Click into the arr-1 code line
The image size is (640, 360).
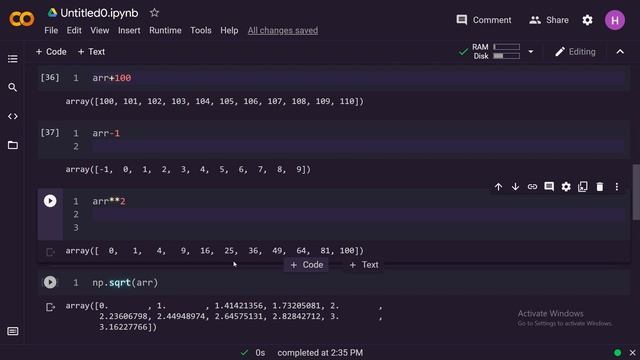(x=359, y=133)
